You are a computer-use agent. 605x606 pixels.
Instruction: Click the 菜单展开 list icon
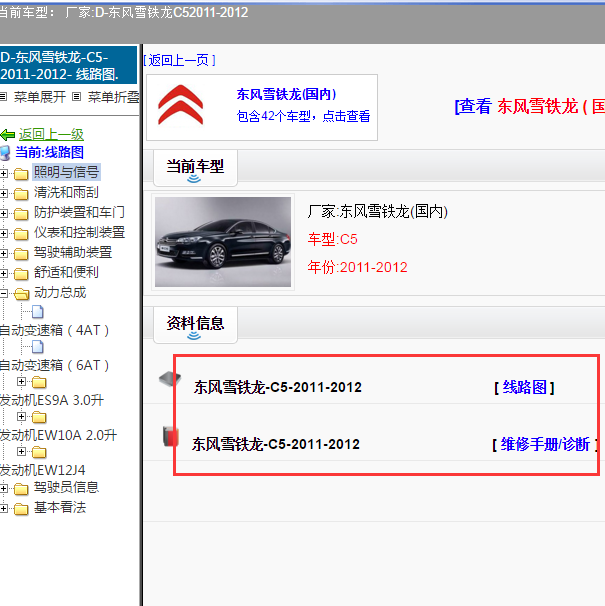[3, 97]
